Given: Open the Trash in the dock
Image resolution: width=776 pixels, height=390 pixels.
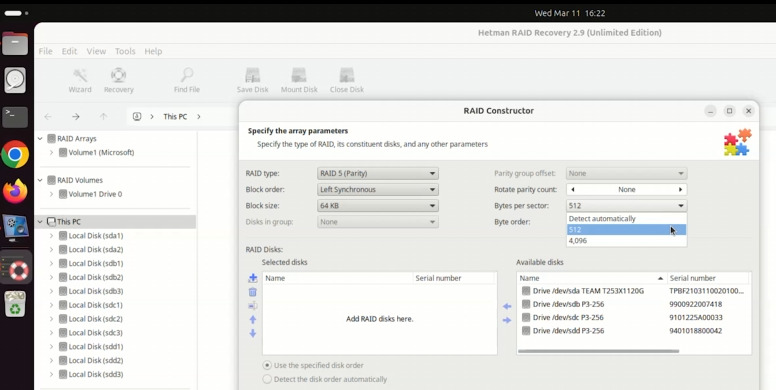Looking at the screenshot, I should point(15,304).
